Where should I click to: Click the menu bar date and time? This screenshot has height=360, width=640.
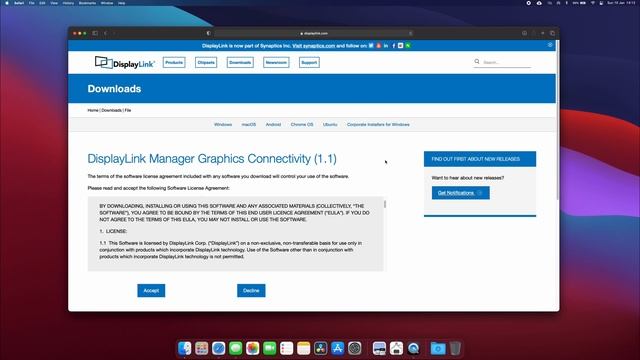621,3
